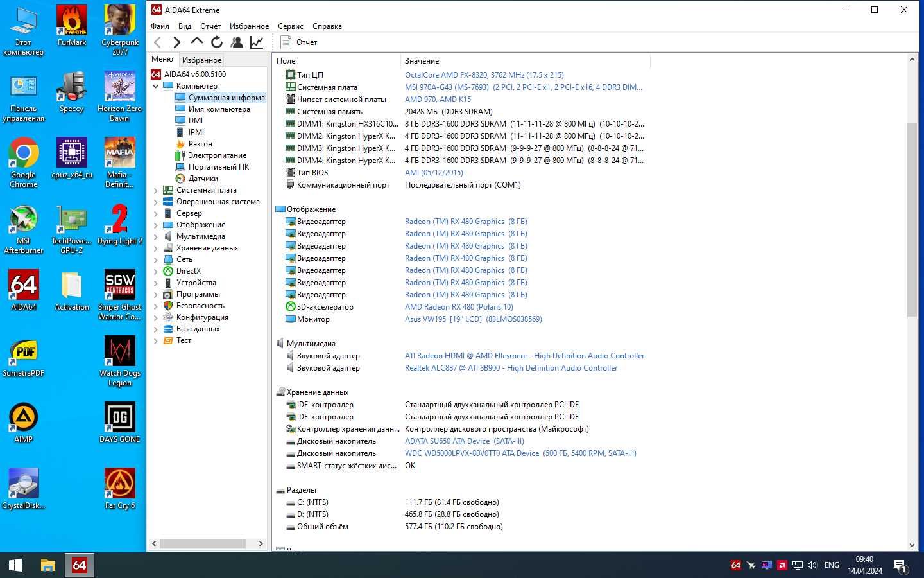Select the Panel управления desktop icon
The height and width of the screenshot is (578, 924).
pyautogui.click(x=24, y=96)
